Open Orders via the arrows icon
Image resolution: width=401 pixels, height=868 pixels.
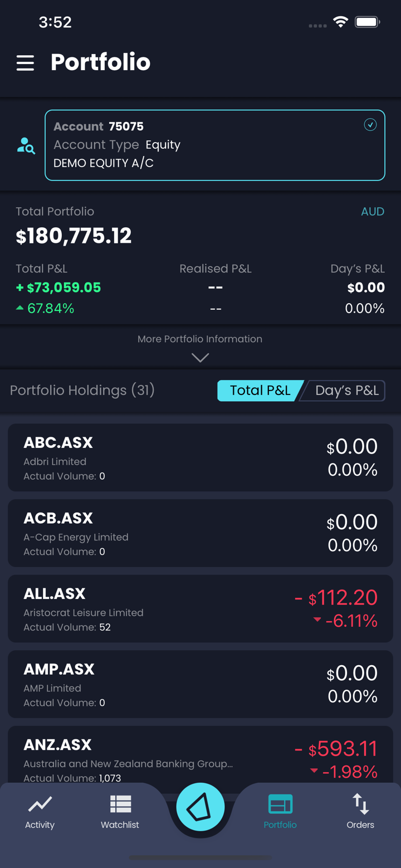tap(360, 804)
